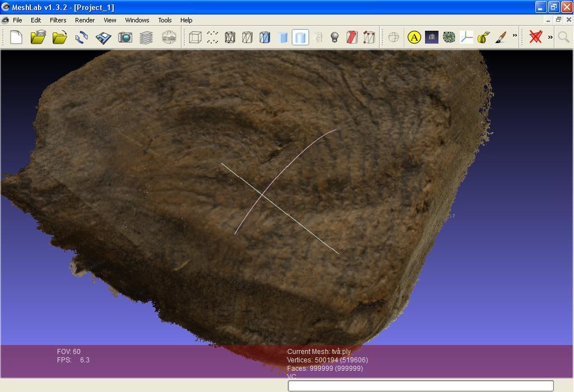Create a new empty project

tap(16, 38)
